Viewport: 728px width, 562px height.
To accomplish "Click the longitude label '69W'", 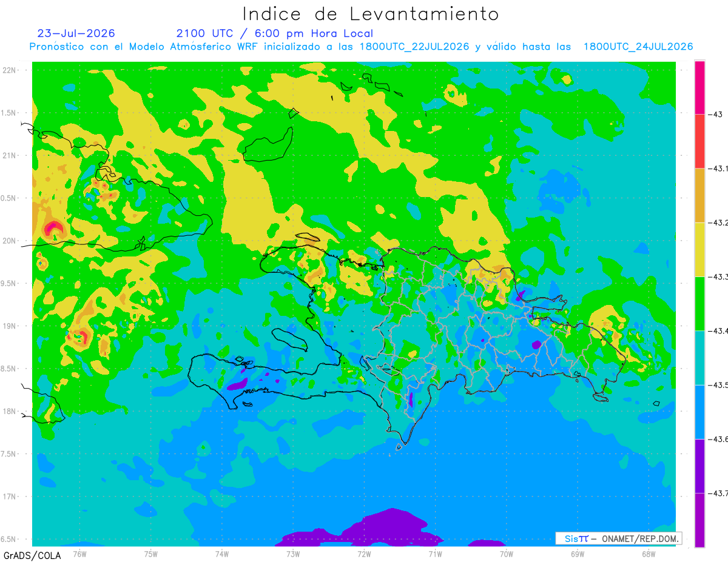I will (x=577, y=553).
